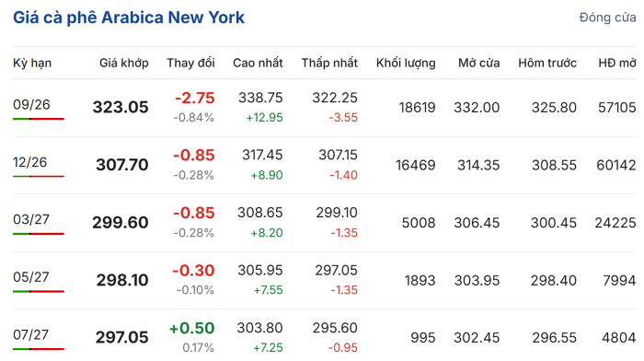
Task: Click the HĐ mở column header
Action: pyautogui.click(x=617, y=63)
